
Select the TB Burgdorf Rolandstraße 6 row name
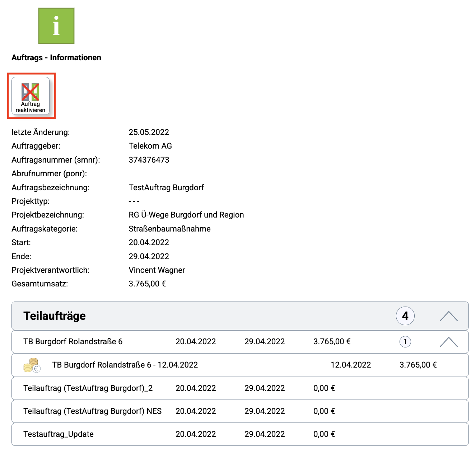73,342
